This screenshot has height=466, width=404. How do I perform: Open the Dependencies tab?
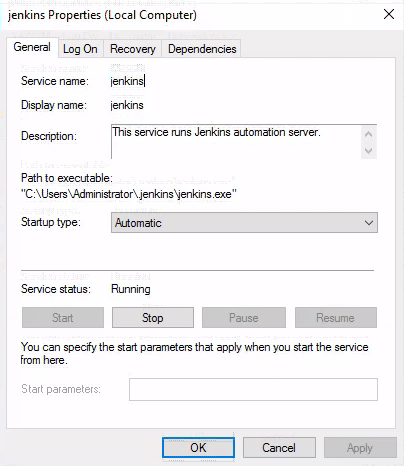(x=202, y=49)
